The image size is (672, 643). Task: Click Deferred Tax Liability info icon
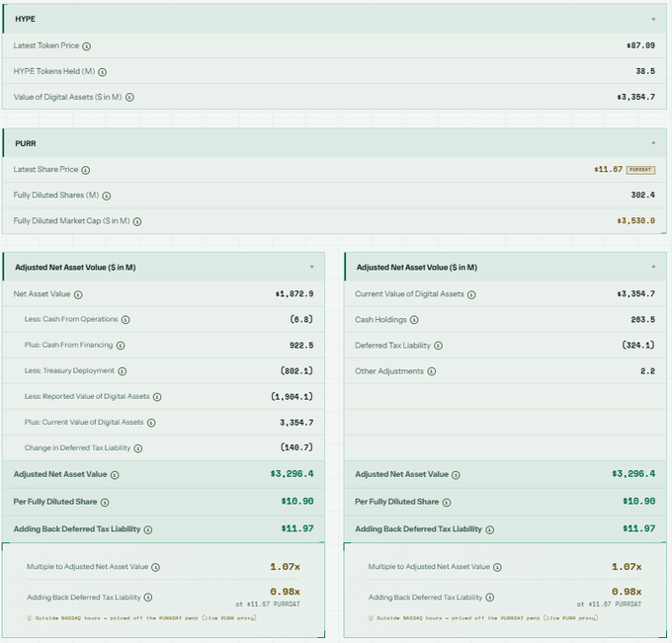coord(438,346)
